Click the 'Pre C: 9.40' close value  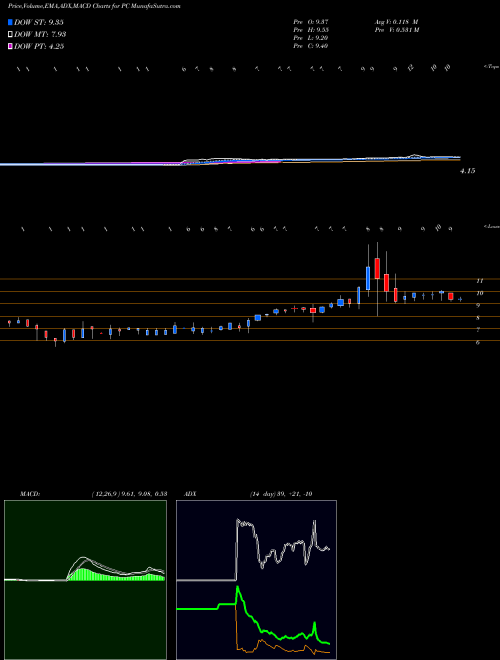point(311,46)
